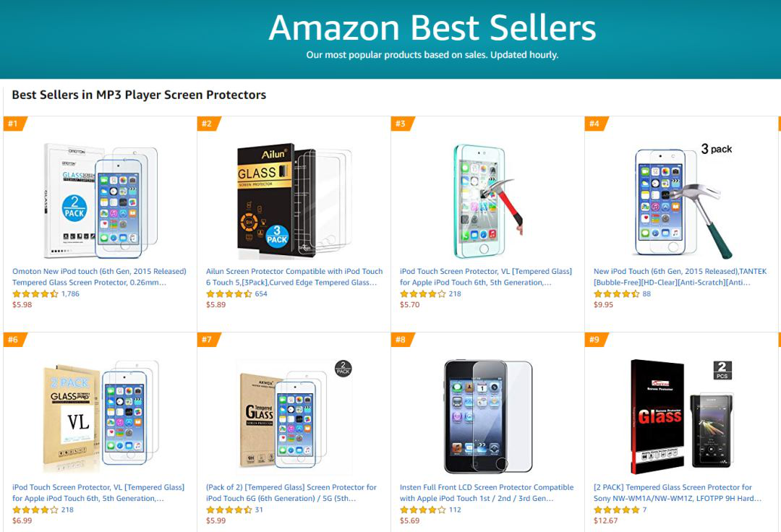Click the Sony NW-WM1A protector product image
Image resolution: width=781 pixels, height=532 pixels.
coord(682,416)
